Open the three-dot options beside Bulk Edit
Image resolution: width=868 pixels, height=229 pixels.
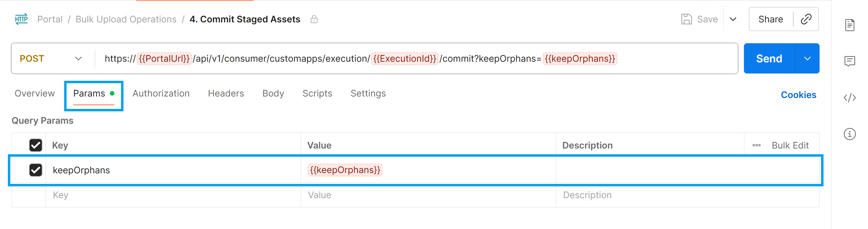(x=757, y=145)
